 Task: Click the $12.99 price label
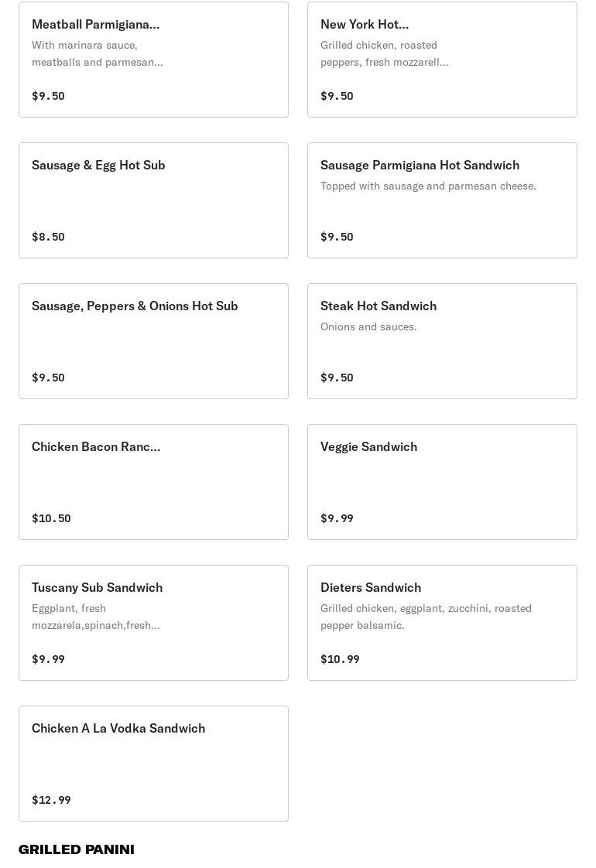51,800
